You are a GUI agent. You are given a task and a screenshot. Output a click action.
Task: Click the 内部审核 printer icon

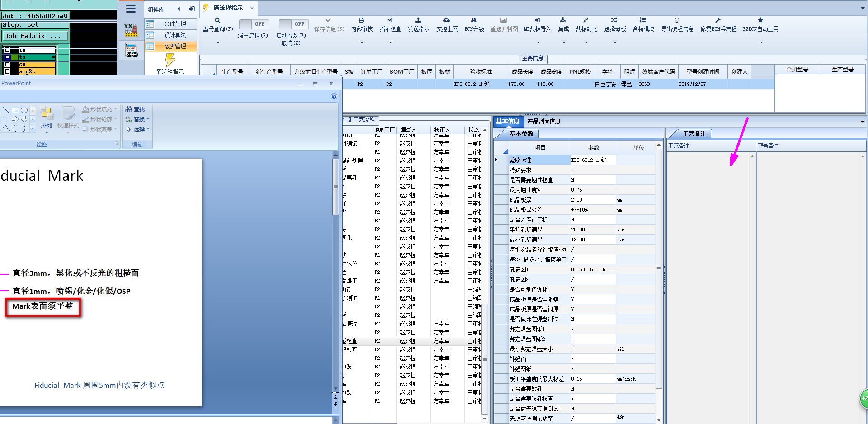click(x=361, y=20)
